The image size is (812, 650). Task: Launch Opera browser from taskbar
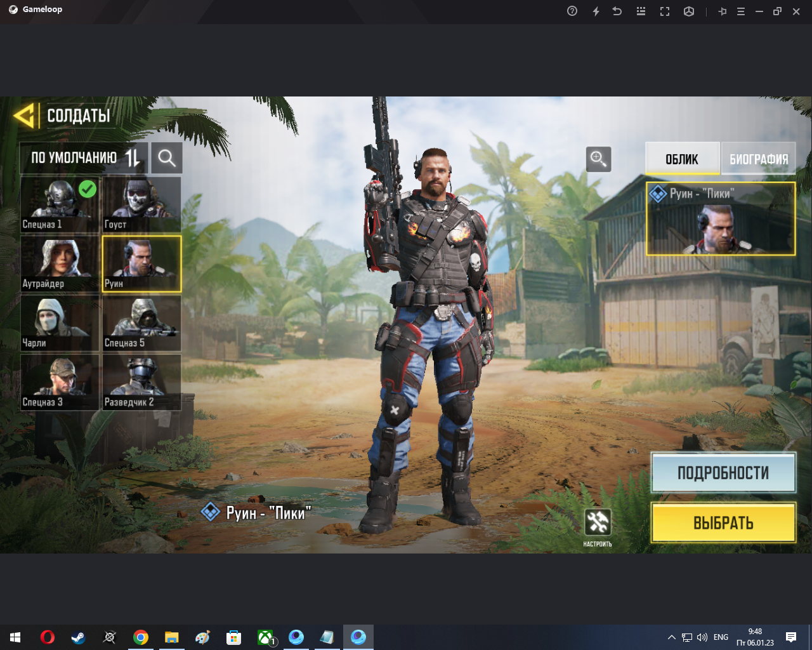[47, 637]
